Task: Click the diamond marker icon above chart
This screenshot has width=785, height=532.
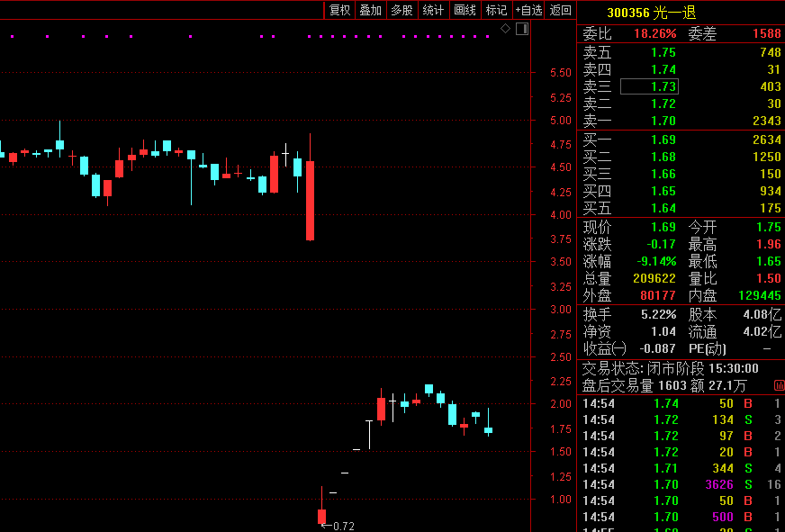Action: 506,29
